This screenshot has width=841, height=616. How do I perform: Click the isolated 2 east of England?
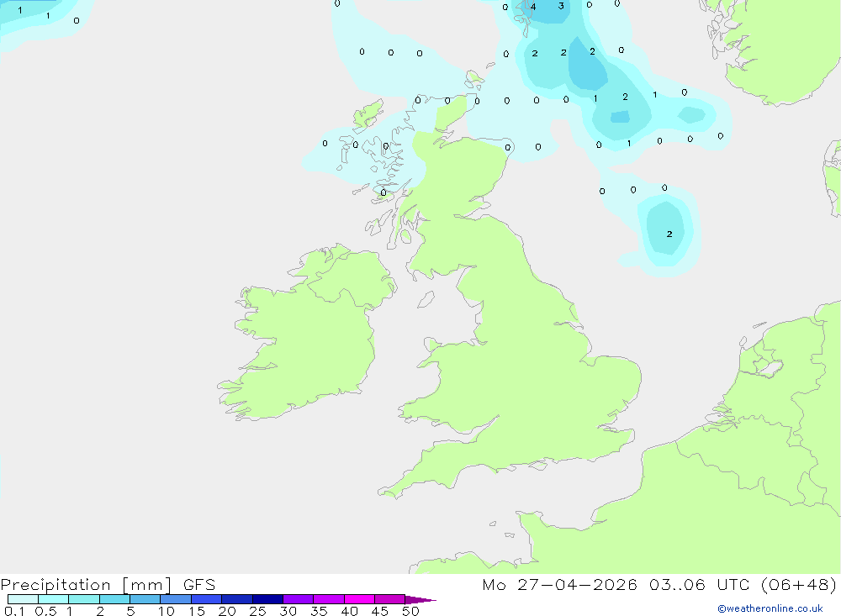point(669,234)
